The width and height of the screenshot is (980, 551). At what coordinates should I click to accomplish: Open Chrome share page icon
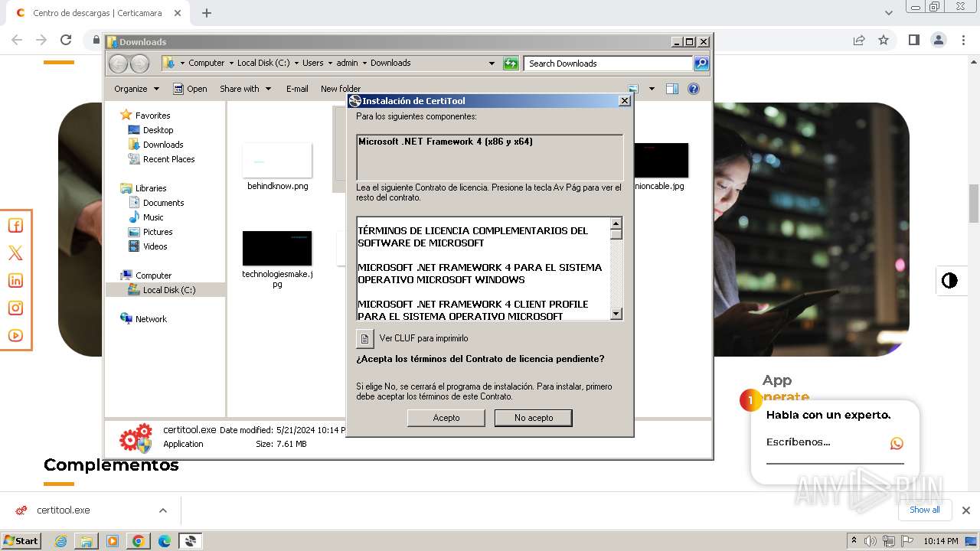tap(859, 40)
